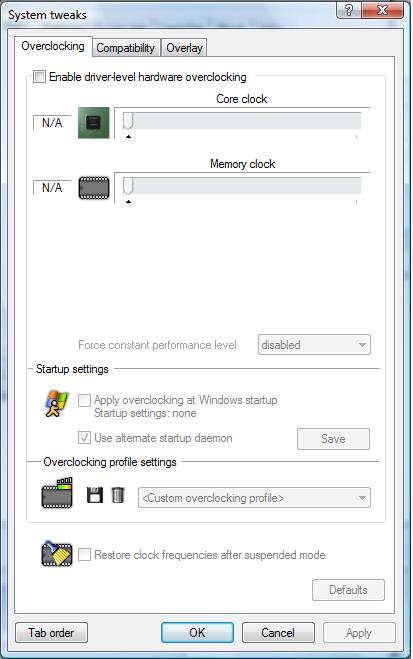Image resolution: width=413 pixels, height=659 pixels.
Task: Check Apply overclocking at Windows startup
Action: (x=84, y=400)
